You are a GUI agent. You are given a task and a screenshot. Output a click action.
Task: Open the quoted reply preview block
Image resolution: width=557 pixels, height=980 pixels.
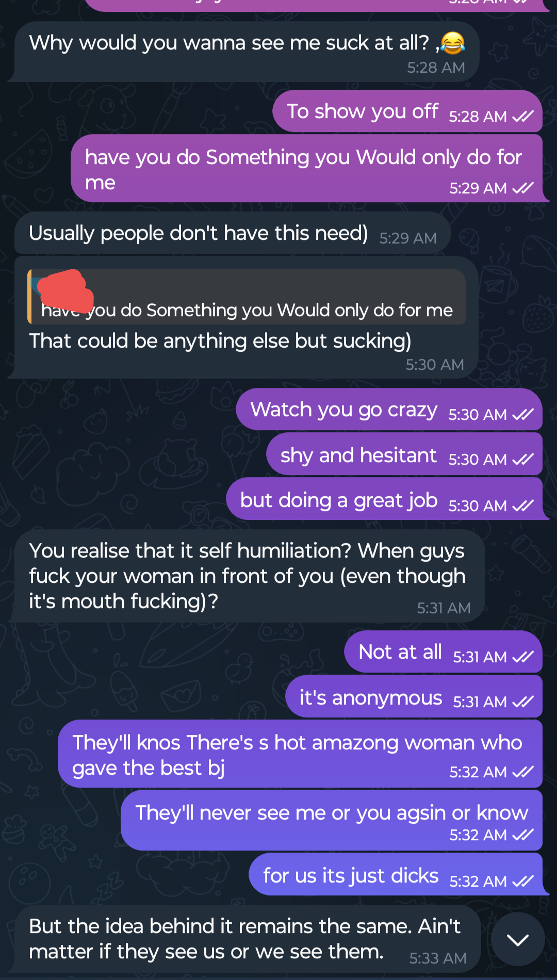point(247,297)
